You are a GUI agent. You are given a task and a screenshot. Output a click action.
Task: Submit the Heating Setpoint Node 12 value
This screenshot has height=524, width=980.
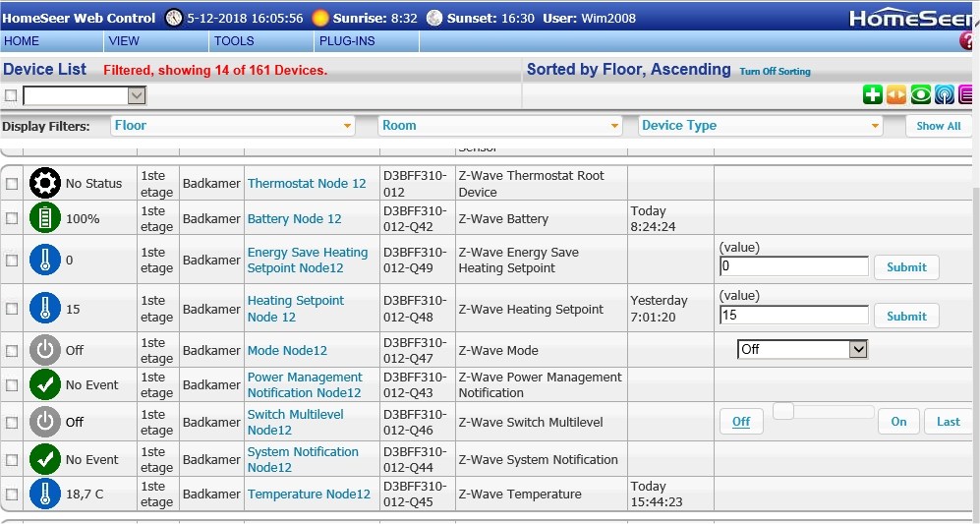[906, 316]
